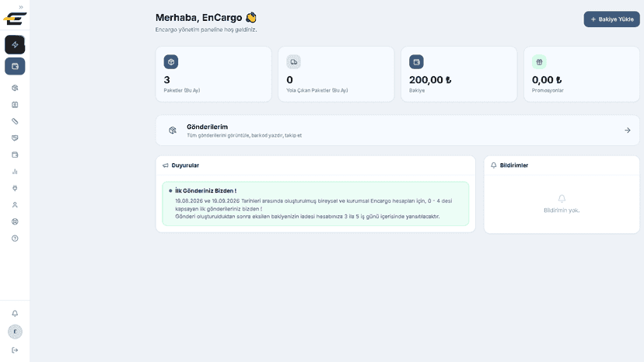Click the logout icon

(x=15, y=350)
